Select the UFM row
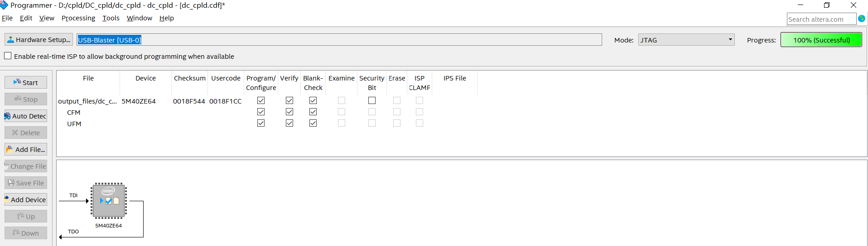Viewport: 868px width, 246px height. coord(74,124)
